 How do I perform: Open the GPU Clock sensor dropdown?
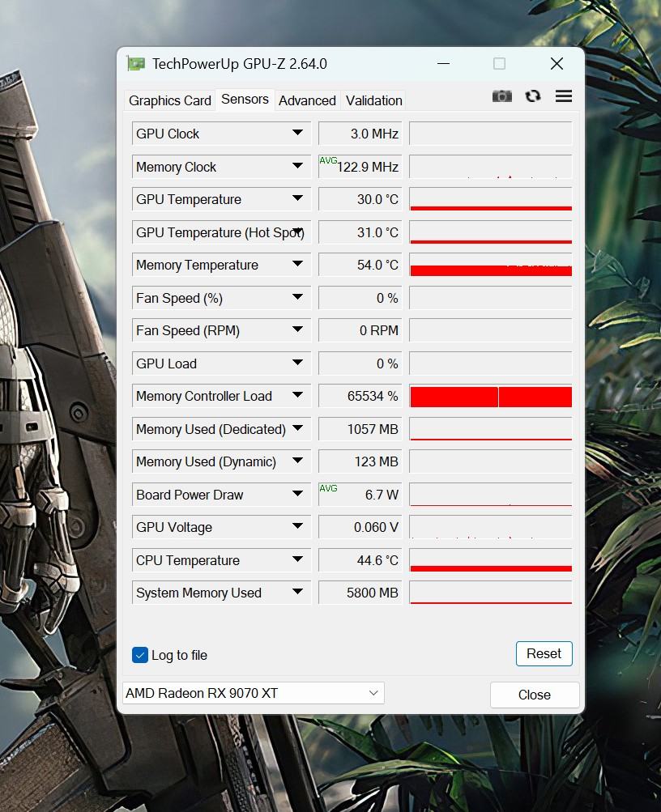point(297,133)
